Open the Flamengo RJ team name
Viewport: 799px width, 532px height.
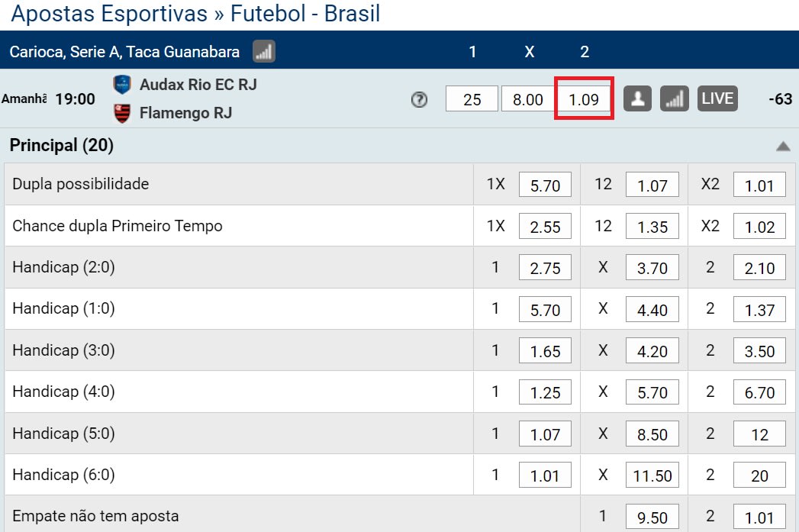[185, 113]
